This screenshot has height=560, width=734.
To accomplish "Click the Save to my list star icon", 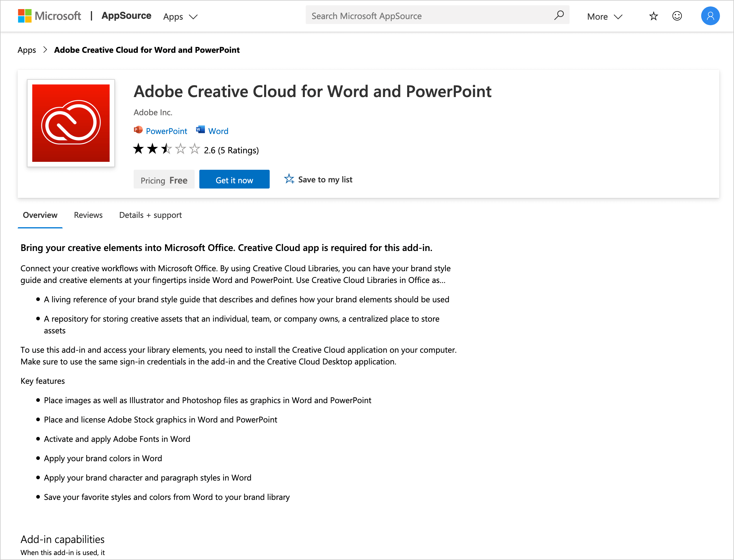I will point(289,179).
